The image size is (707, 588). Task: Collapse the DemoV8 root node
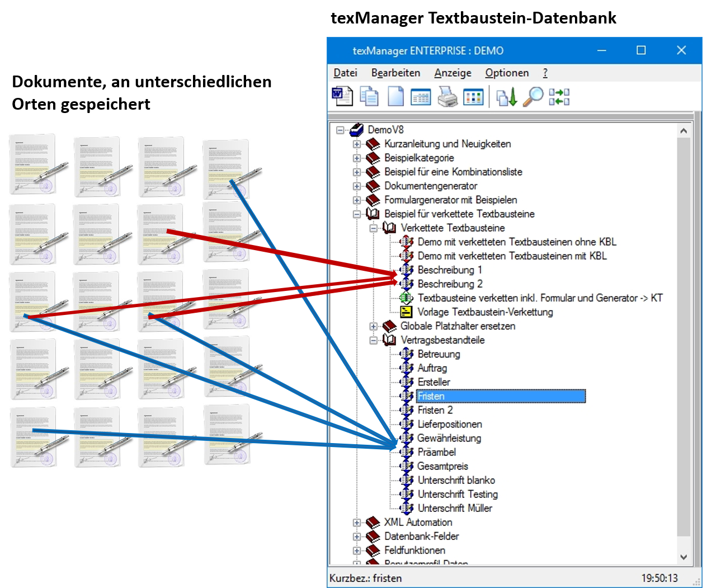[340, 130]
